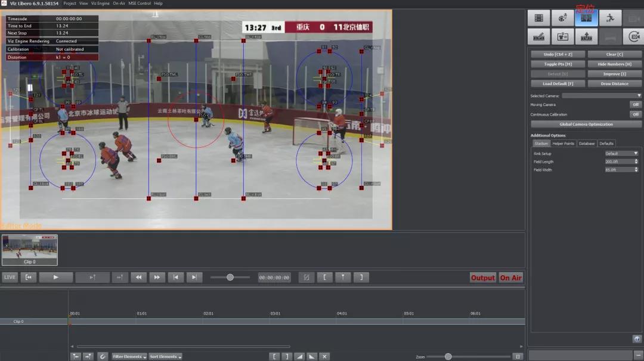Open the running player tracking tool
This screenshot has width=644, height=361.
click(610, 18)
